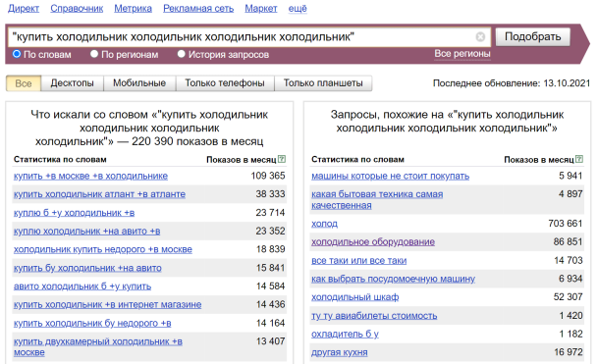Screen dimensions: 597x364
Task: Open the Рекламная сеть link
Action: coord(198,9)
